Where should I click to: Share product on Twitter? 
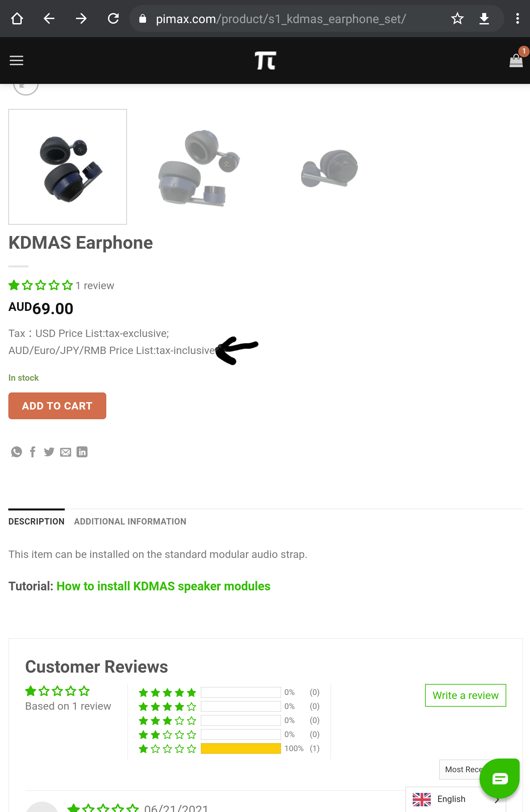[x=49, y=452]
